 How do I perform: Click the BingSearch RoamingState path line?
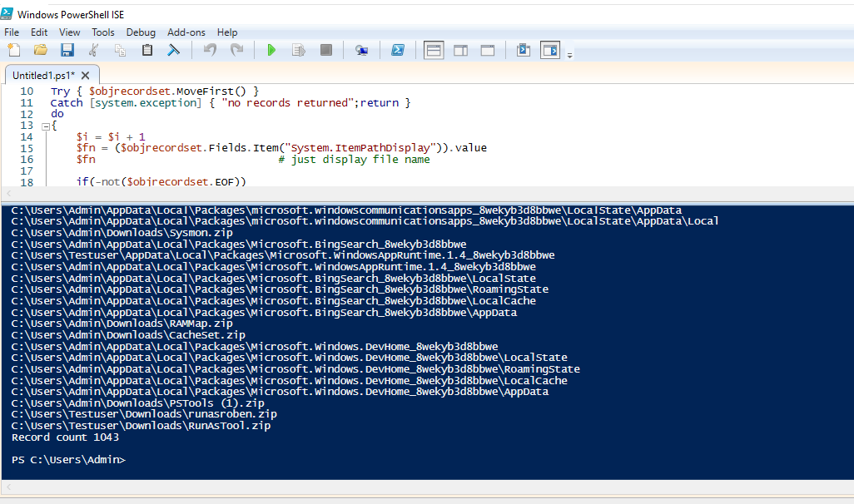pos(280,289)
